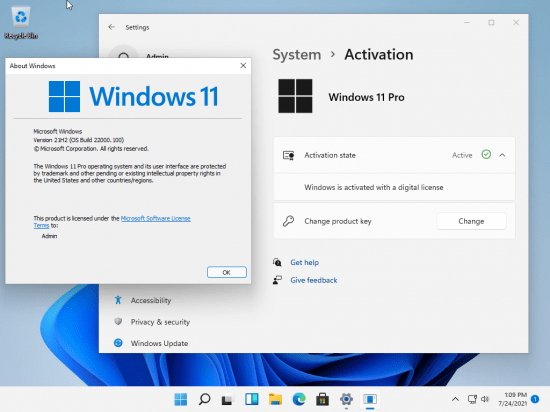Viewport: 550px width, 412px height.
Task: Open the Recycle Bin desktop icon
Action: coord(21,23)
